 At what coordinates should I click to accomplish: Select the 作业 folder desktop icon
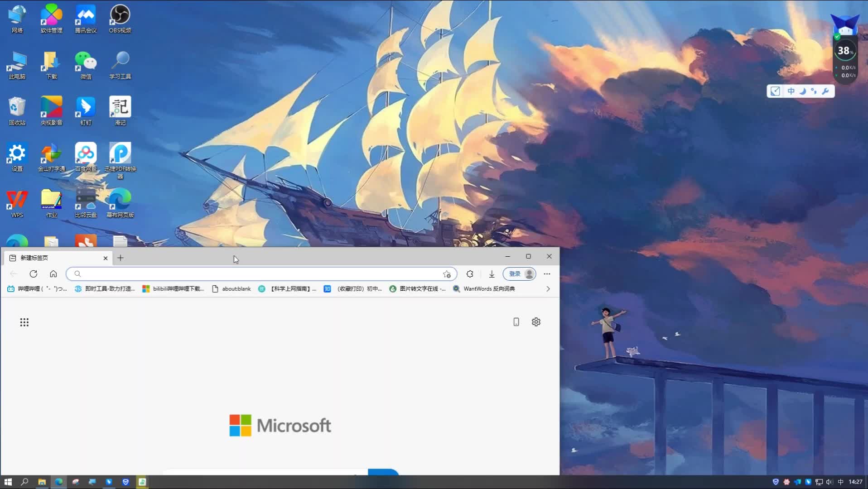pyautogui.click(x=52, y=204)
